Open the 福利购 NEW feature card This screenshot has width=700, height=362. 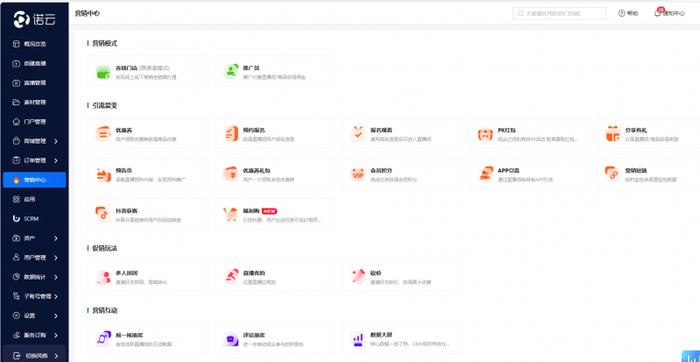[274, 214]
